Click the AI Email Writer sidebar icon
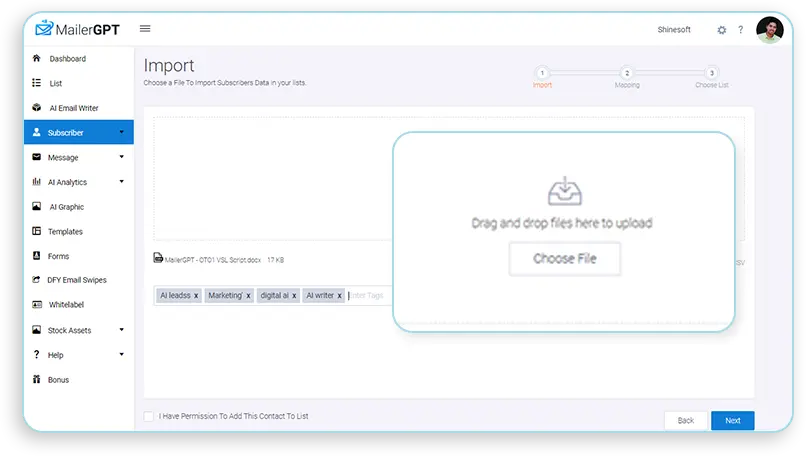 click(x=37, y=108)
